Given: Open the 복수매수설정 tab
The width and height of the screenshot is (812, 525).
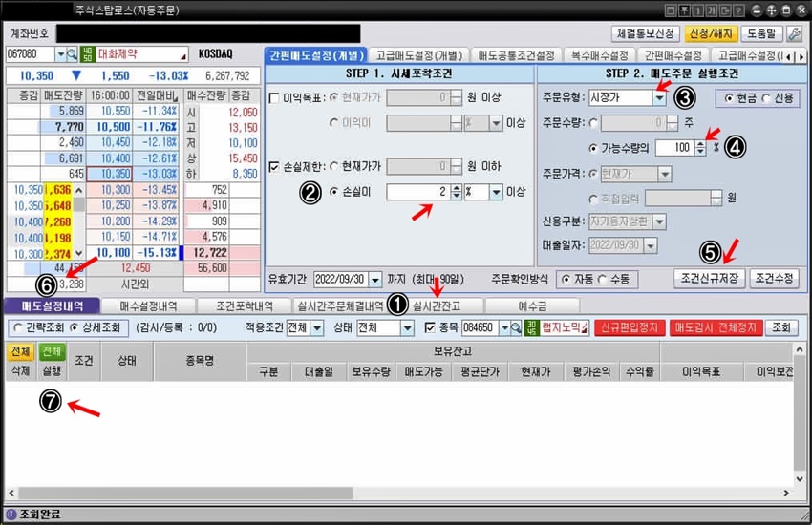Looking at the screenshot, I should coord(599,55).
